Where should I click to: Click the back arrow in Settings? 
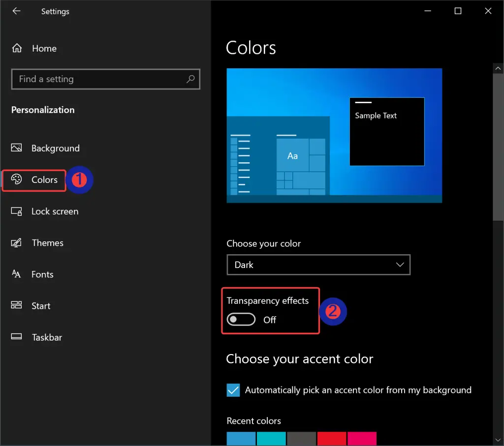point(16,11)
